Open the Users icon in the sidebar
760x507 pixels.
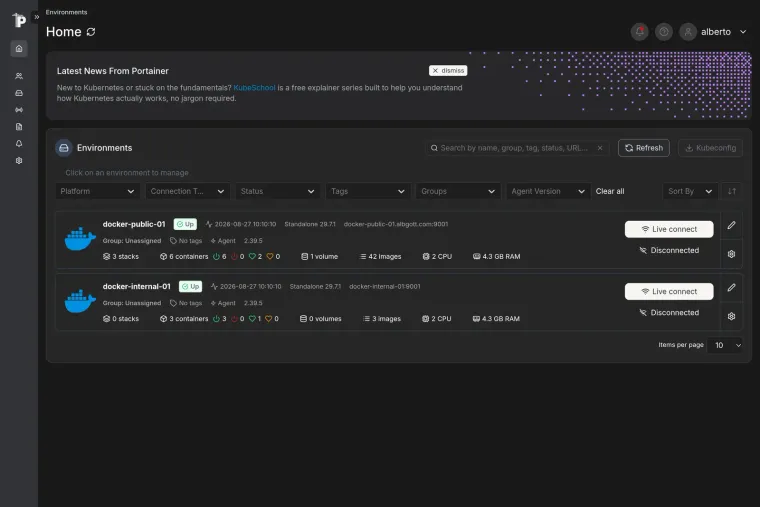(19, 76)
